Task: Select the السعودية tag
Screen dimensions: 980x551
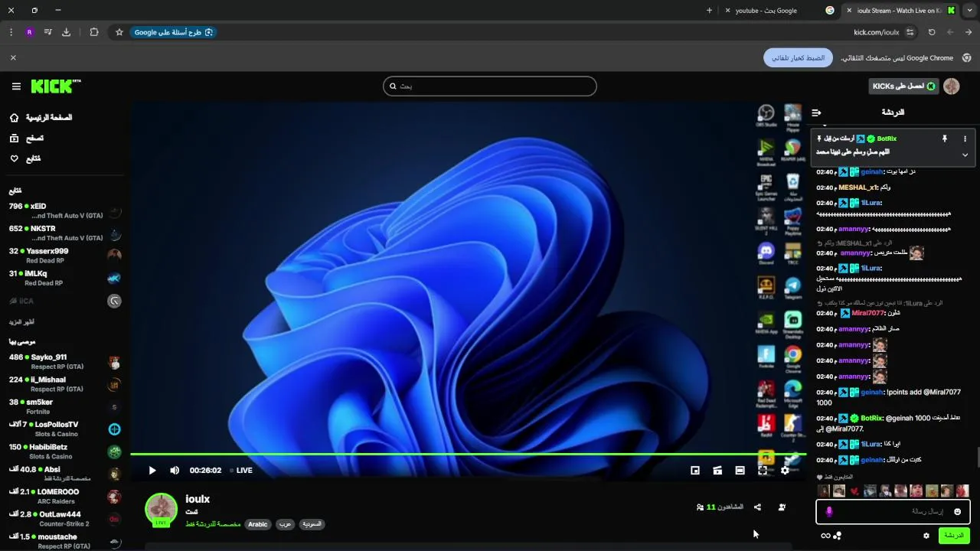Action: pyautogui.click(x=312, y=524)
